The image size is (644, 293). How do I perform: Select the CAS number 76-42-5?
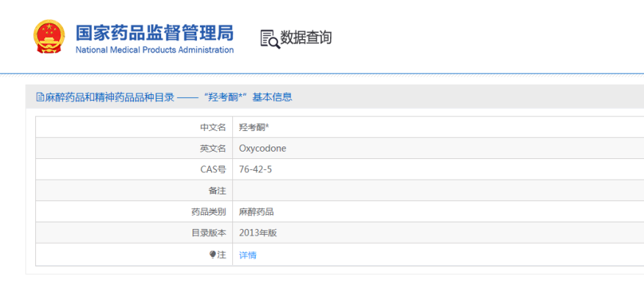(x=255, y=169)
